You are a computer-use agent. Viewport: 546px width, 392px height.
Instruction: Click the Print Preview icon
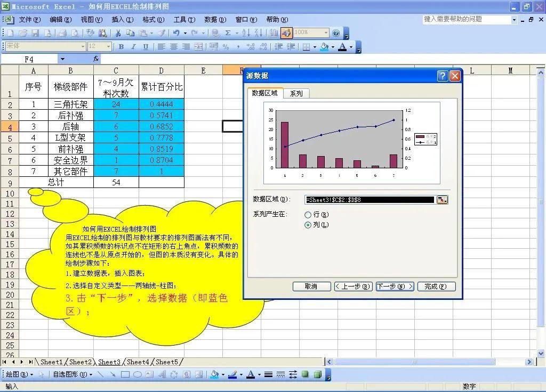point(75,33)
